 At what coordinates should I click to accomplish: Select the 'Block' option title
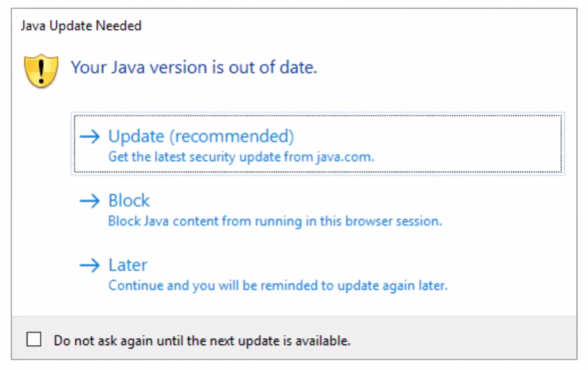click(x=129, y=200)
